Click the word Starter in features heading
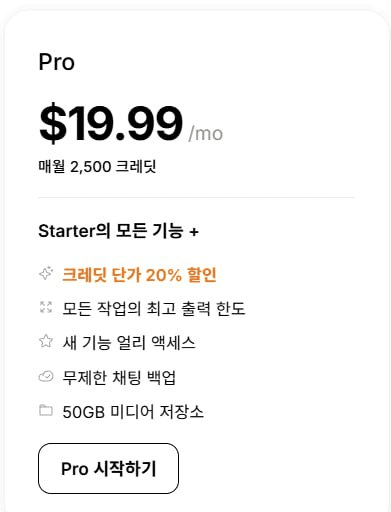The width and height of the screenshot is (391, 512). coord(67,231)
